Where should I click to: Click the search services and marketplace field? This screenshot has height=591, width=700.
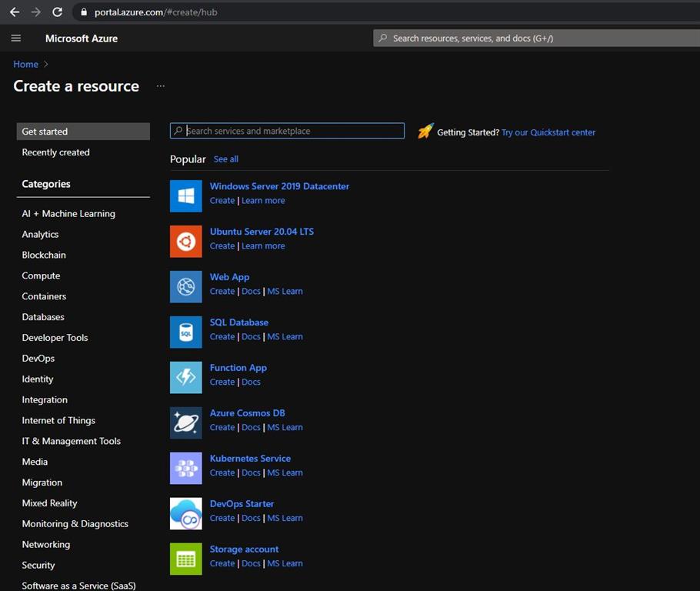[x=286, y=131]
